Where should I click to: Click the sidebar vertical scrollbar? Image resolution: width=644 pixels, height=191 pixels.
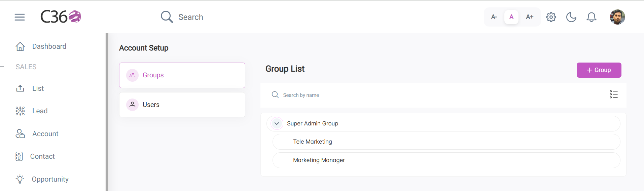107,112
